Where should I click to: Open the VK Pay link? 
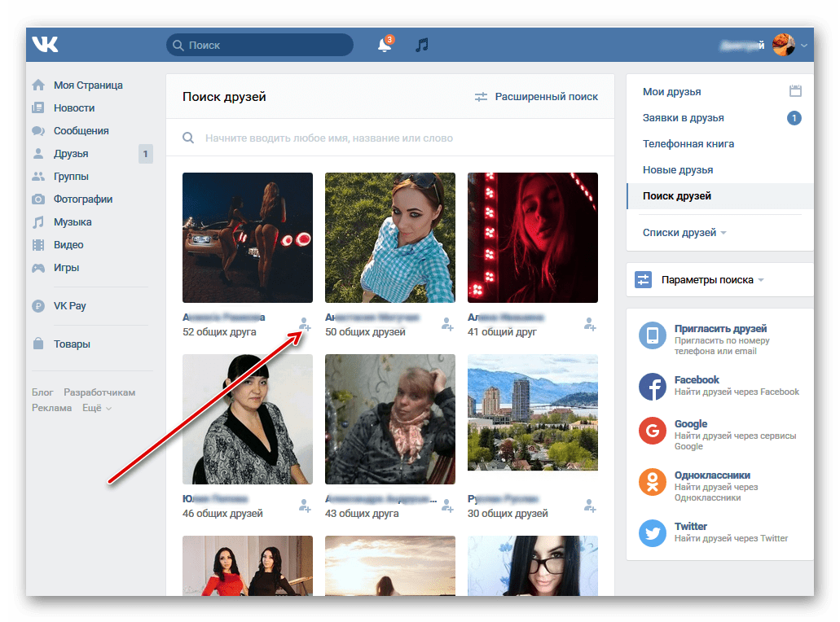click(69, 306)
